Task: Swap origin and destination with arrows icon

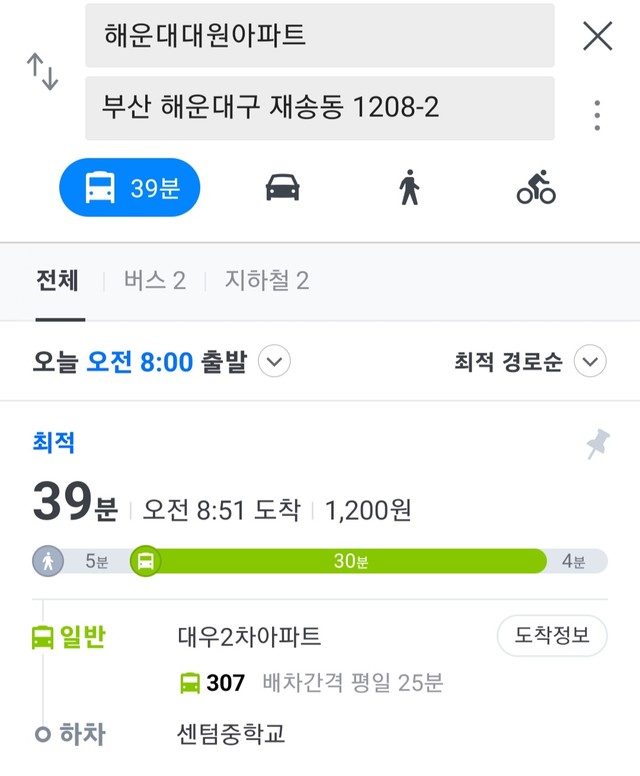Action: [42, 72]
